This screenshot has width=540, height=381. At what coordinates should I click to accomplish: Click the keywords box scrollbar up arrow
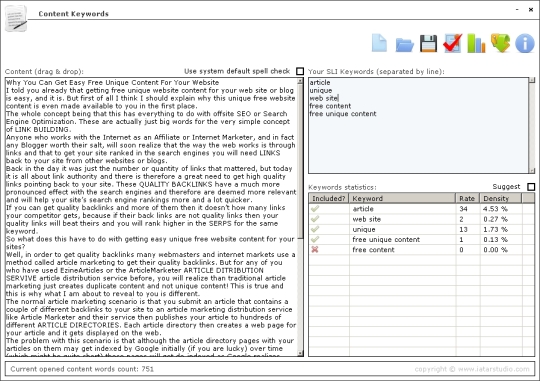(x=532, y=81)
